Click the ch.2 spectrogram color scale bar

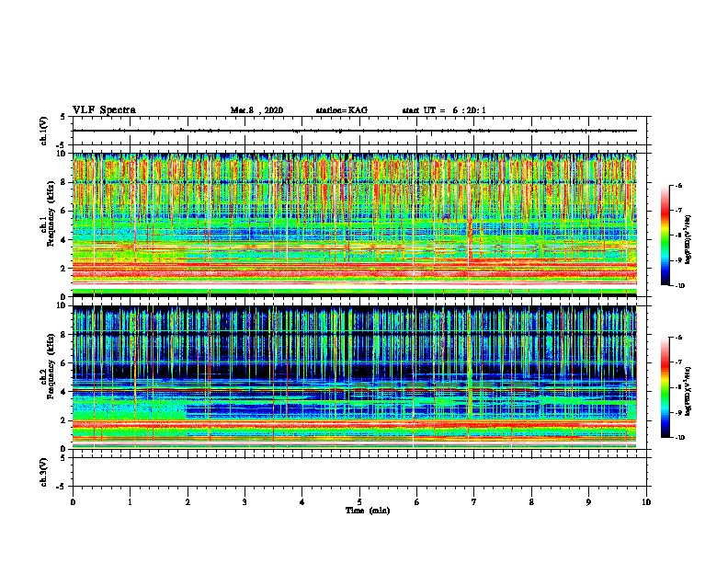pyautogui.click(x=665, y=387)
